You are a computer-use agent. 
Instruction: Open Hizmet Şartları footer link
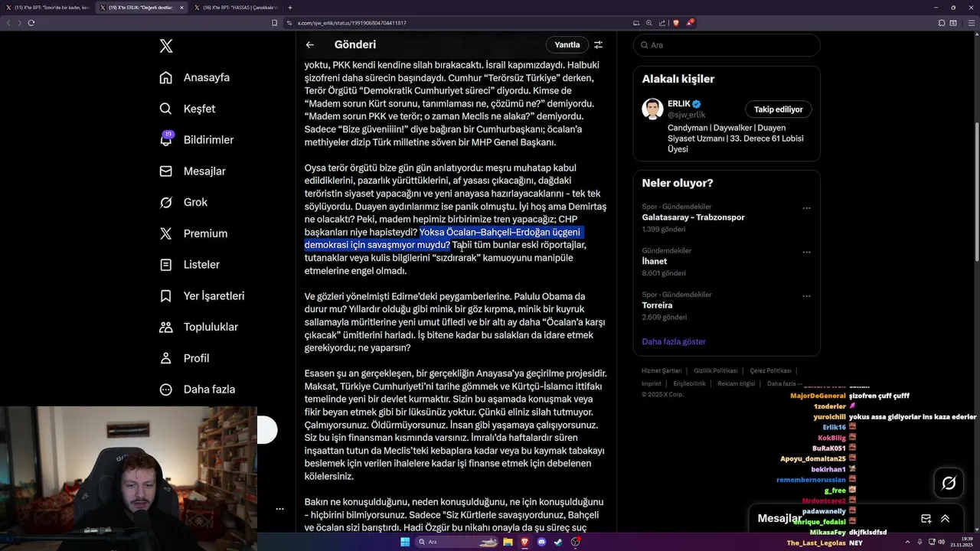click(x=661, y=370)
